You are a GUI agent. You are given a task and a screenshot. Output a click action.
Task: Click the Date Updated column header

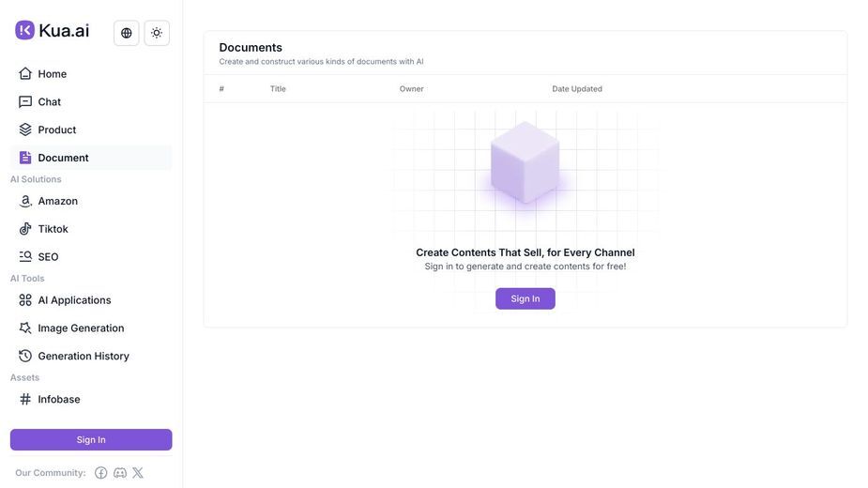click(577, 88)
